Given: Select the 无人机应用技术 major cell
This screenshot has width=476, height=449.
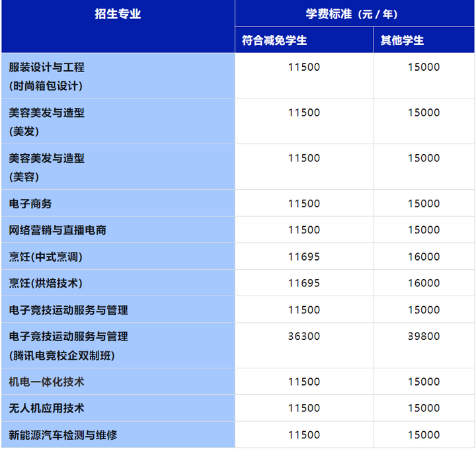Looking at the screenshot, I should pyautogui.click(x=47, y=408).
